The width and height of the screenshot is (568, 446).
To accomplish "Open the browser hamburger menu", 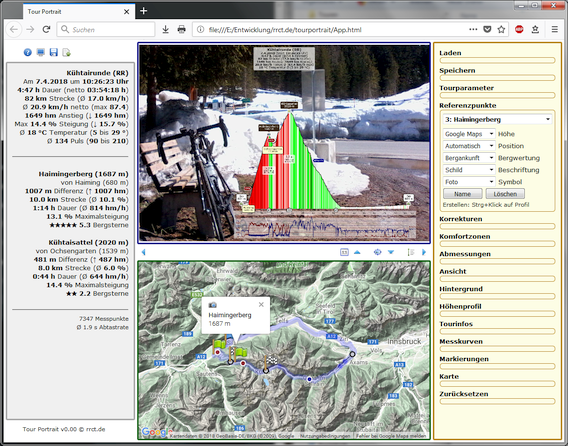I will [554, 30].
